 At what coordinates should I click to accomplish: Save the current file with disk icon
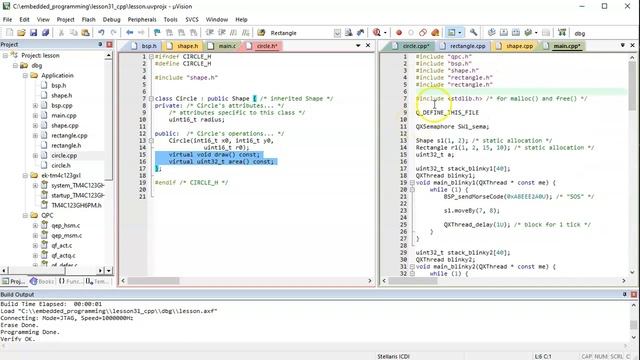pos(33,33)
